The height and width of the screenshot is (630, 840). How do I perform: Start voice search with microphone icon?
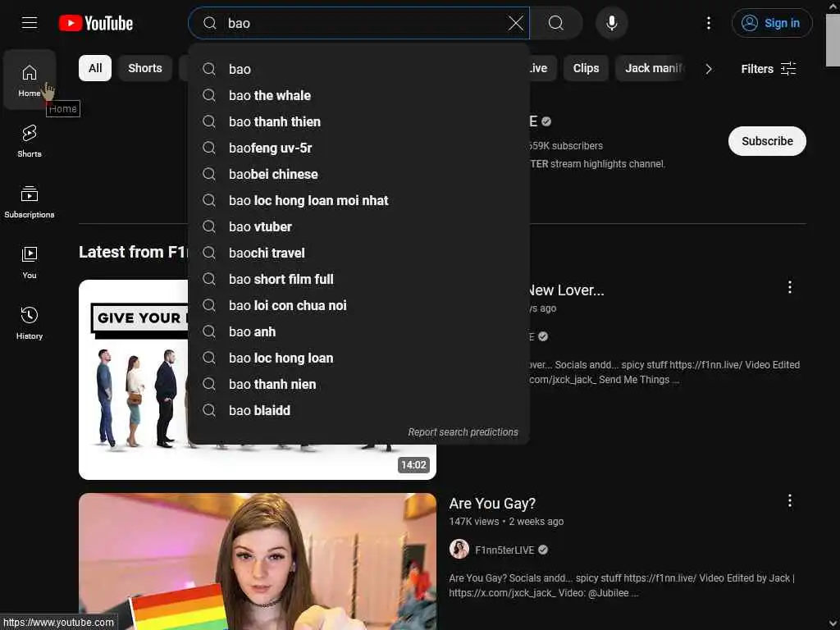click(x=612, y=23)
